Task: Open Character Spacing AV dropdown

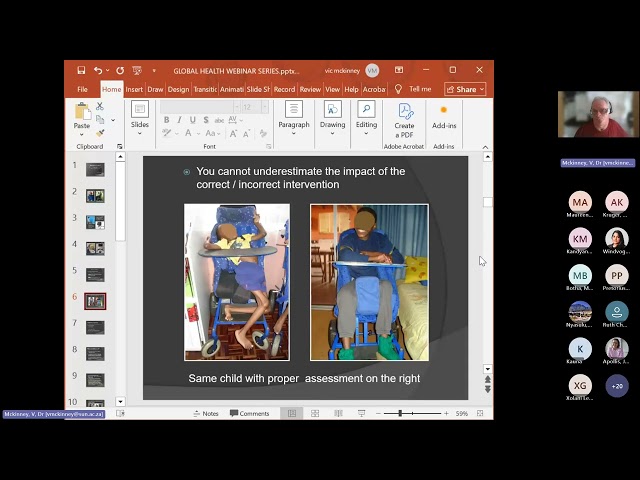Action: tap(235, 120)
